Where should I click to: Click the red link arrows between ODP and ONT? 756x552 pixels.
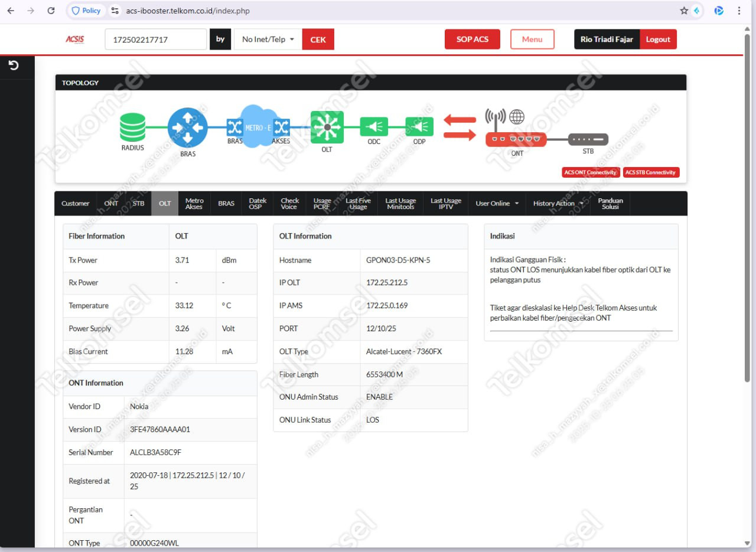pyautogui.click(x=460, y=127)
